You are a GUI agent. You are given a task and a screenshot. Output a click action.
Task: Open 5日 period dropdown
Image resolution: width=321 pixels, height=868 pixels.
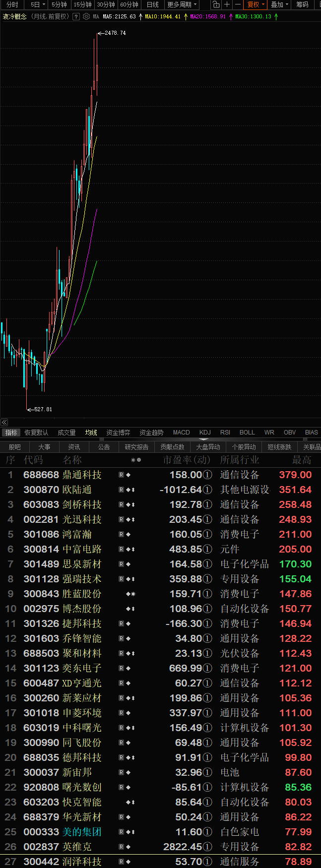(37, 4)
